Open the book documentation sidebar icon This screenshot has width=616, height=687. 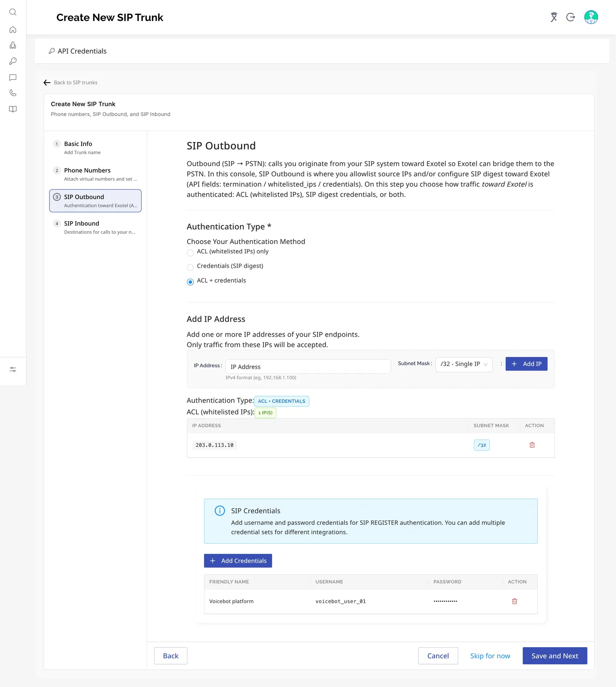[x=13, y=109]
